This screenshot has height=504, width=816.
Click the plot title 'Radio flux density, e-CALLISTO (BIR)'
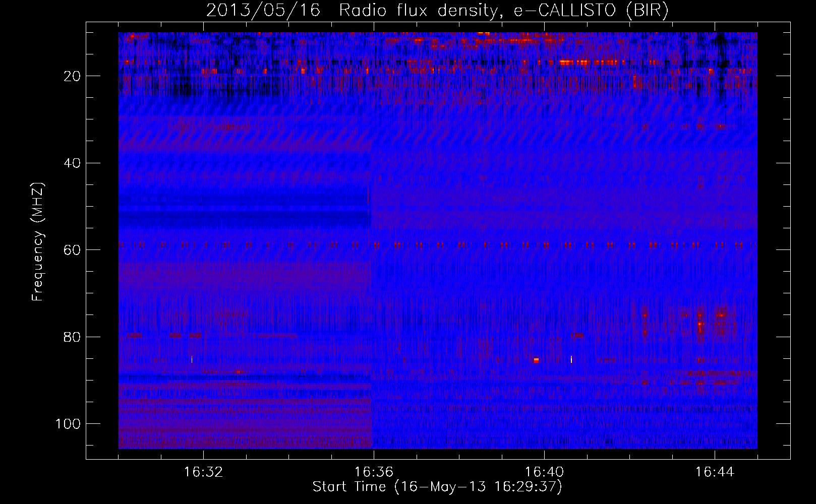click(x=503, y=11)
